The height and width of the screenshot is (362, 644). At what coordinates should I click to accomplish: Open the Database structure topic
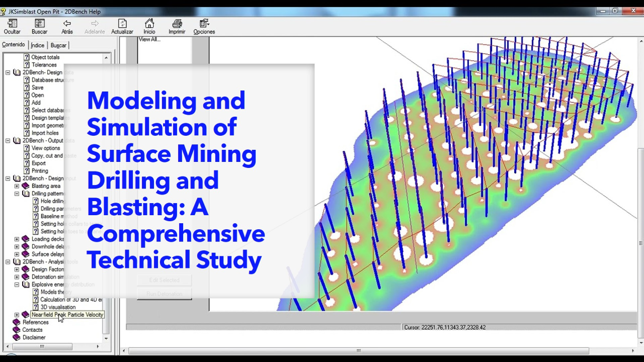pos(53,80)
